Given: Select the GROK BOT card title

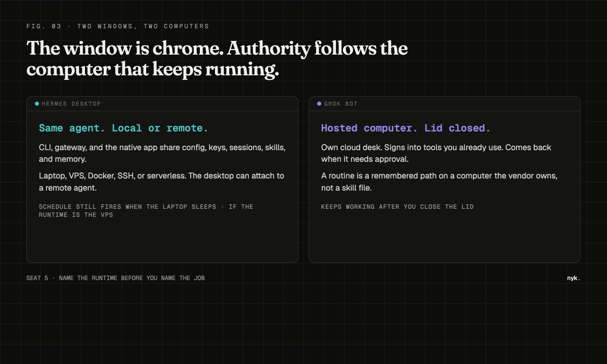Looking at the screenshot, I should [x=341, y=104].
